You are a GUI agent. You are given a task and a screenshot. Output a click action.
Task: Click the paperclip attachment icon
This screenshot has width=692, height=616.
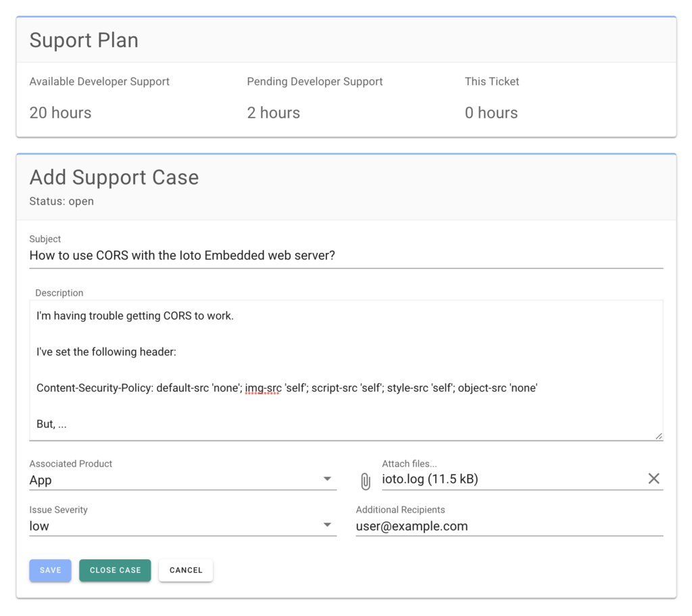click(365, 481)
